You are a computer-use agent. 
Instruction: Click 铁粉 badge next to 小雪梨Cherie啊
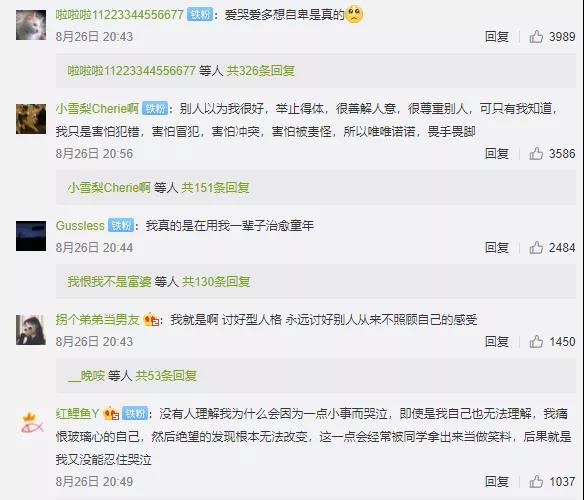[155, 108]
